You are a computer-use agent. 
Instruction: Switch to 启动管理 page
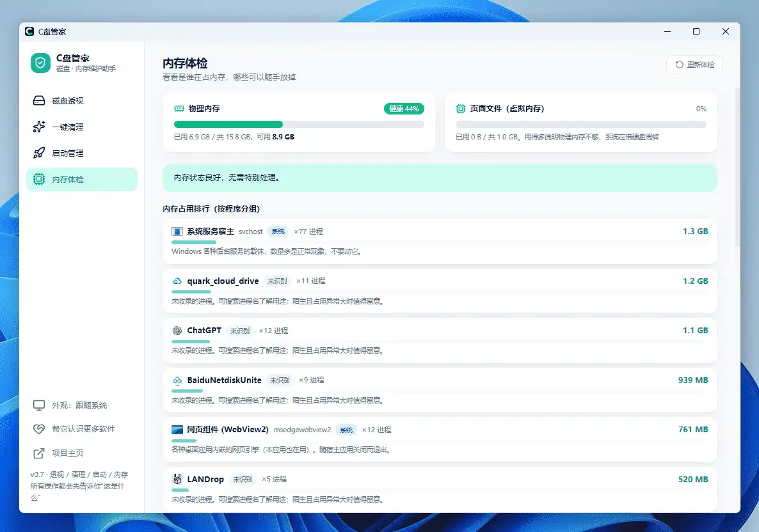click(x=82, y=153)
